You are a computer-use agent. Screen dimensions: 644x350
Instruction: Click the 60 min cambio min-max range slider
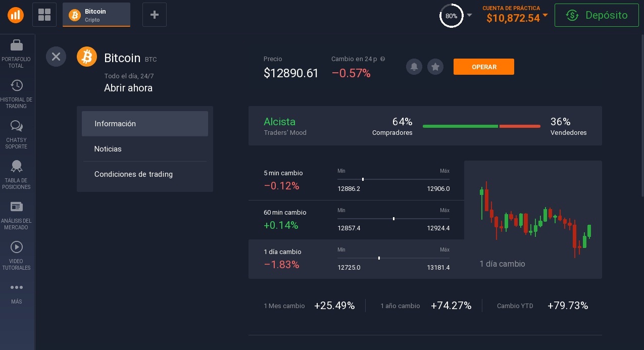click(393, 219)
